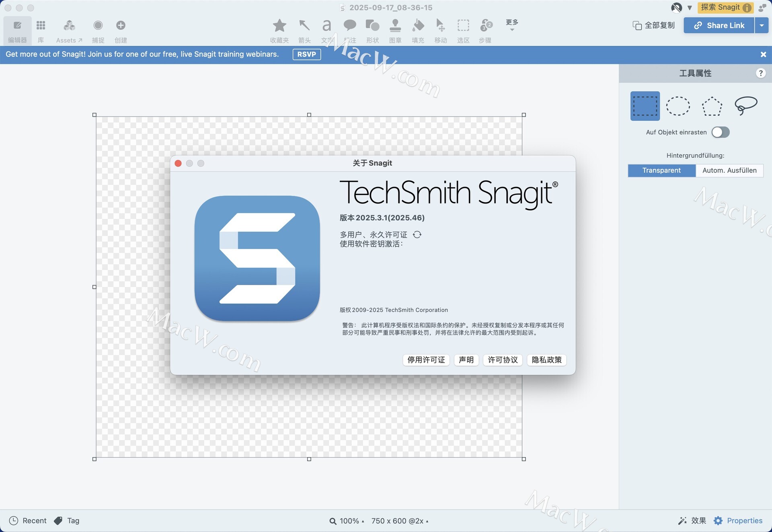Expand the More tools dropdown
The image size is (772, 532).
point(512,25)
